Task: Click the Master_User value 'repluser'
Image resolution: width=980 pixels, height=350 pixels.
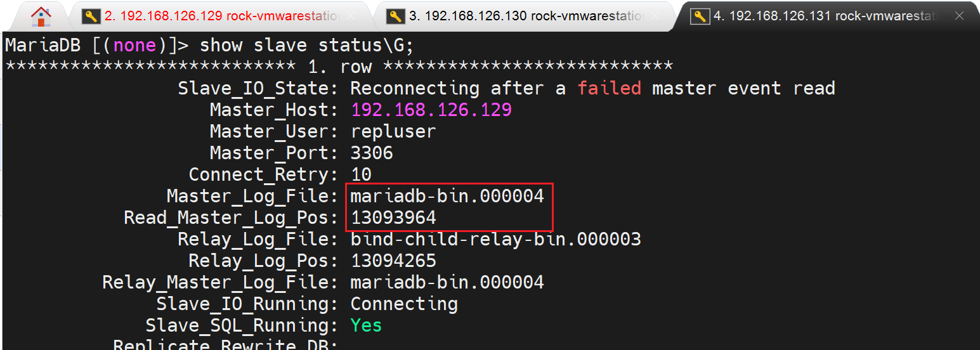Action: pyautogui.click(x=393, y=132)
